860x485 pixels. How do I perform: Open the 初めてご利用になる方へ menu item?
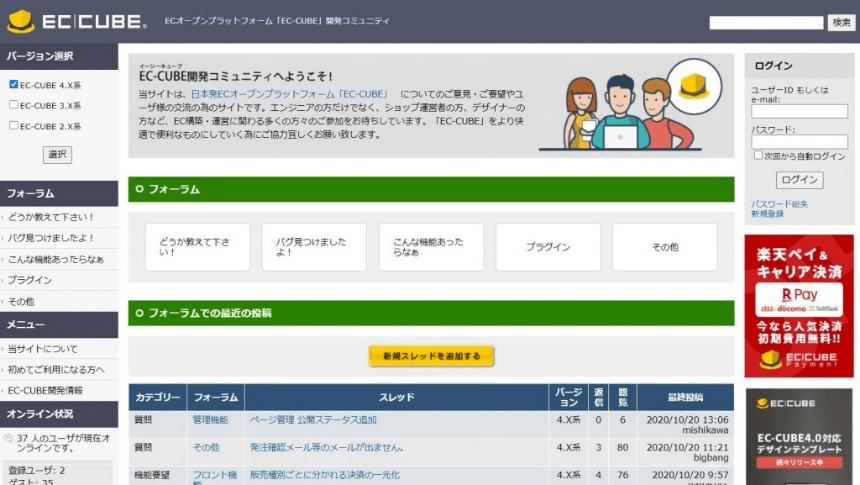tap(56, 370)
